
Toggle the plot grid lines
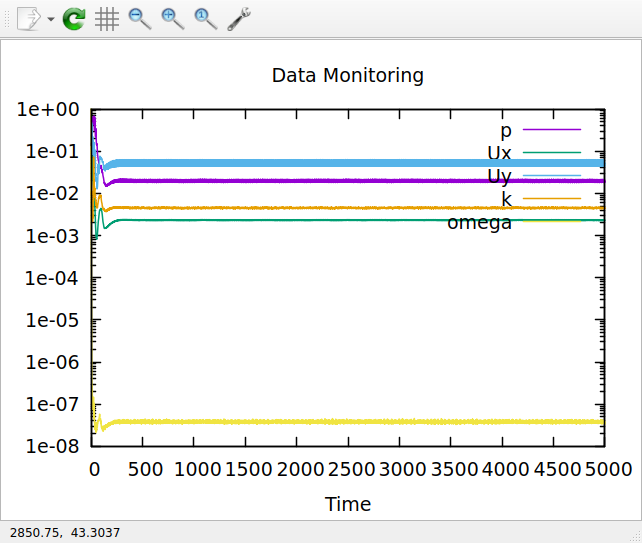coord(107,19)
